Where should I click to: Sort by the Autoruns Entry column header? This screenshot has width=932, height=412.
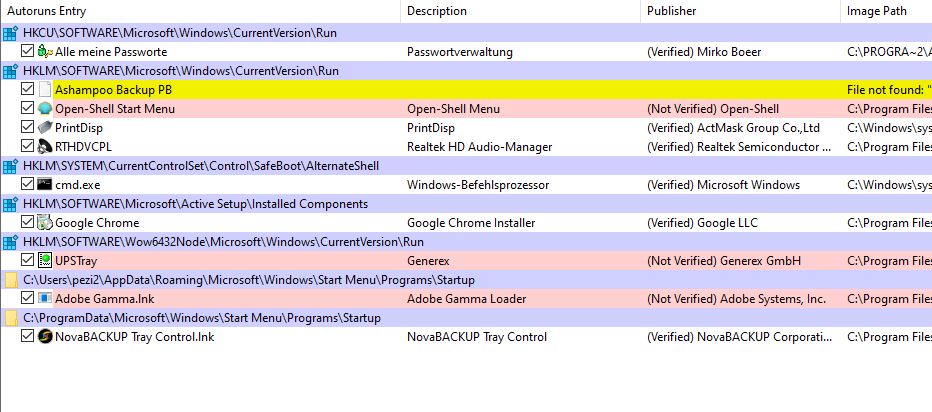tap(200, 11)
